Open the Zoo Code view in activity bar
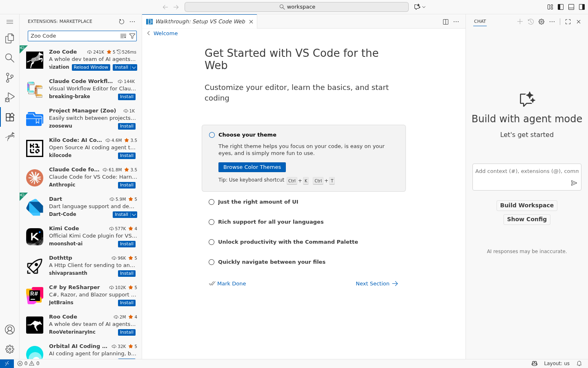Screen dimensions: 588x368 tap(10, 137)
